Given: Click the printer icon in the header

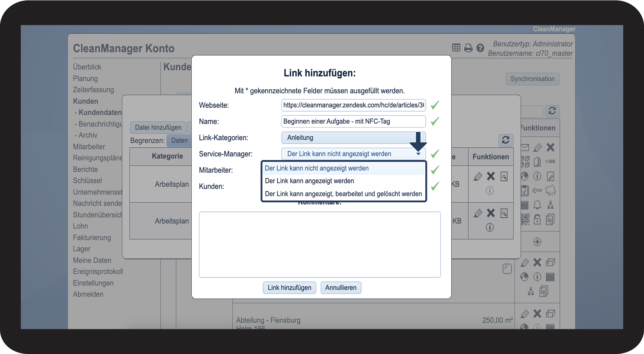Looking at the screenshot, I should click(x=468, y=48).
